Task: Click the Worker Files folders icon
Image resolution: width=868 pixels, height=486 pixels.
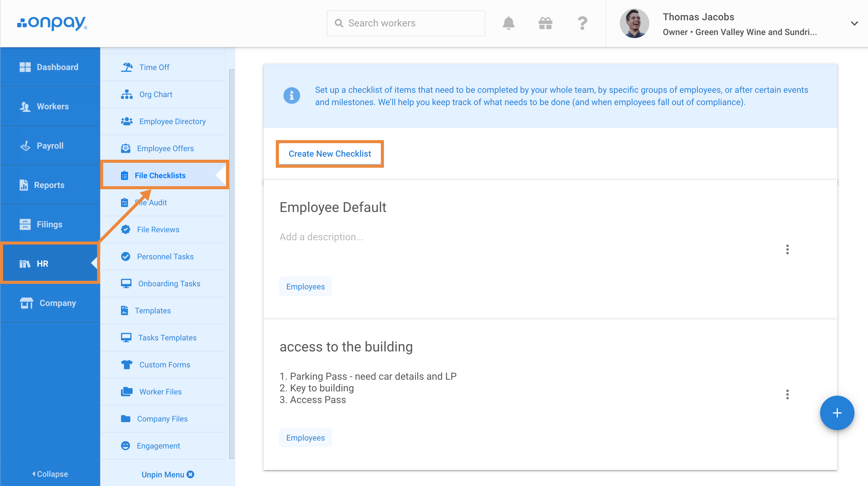Action: (127, 392)
